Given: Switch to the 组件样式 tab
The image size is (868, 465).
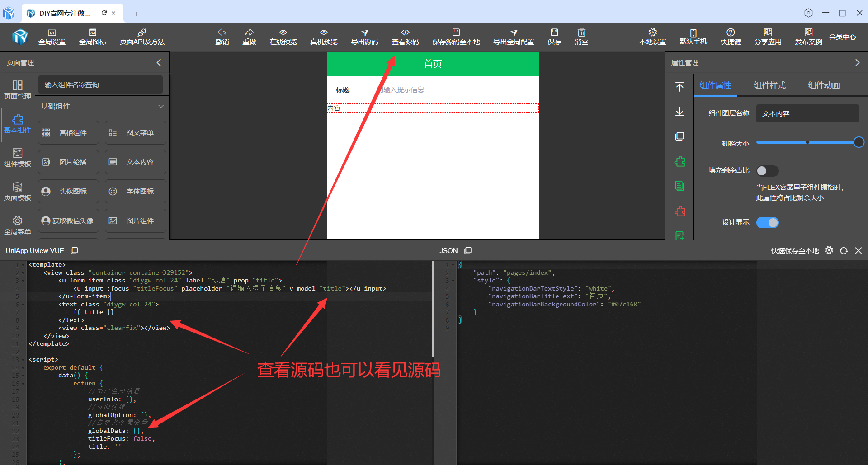Looking at the screenshot, I should (769, 85).
